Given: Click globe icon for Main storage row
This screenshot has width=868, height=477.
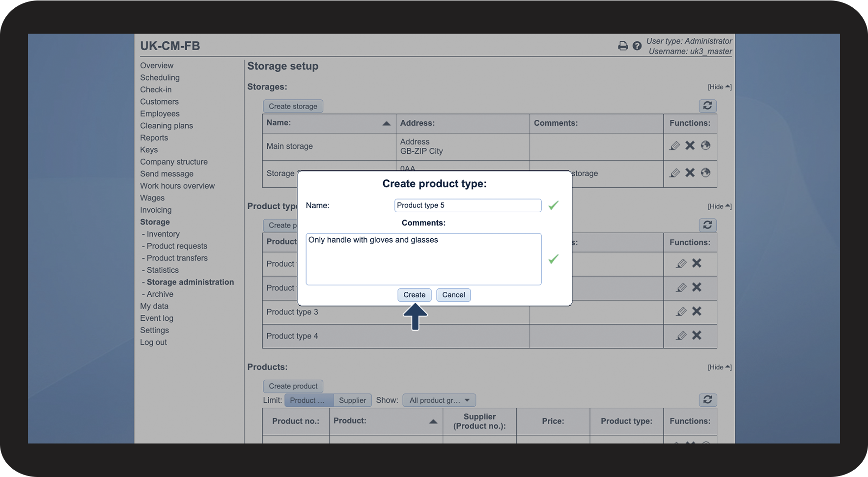Looking at the screenshot, I should 705,145.
